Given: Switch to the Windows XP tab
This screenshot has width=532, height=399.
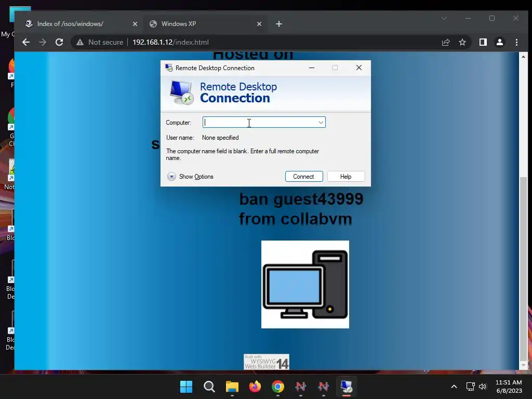Looking at the screenshot, I should [x=206, y=24].
